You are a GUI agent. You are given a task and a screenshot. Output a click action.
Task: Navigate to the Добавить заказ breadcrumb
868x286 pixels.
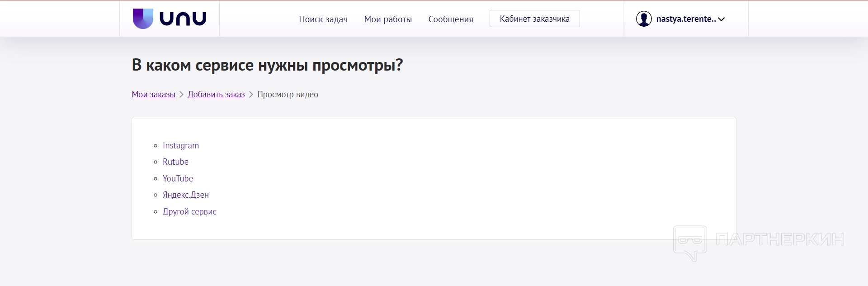216,95
